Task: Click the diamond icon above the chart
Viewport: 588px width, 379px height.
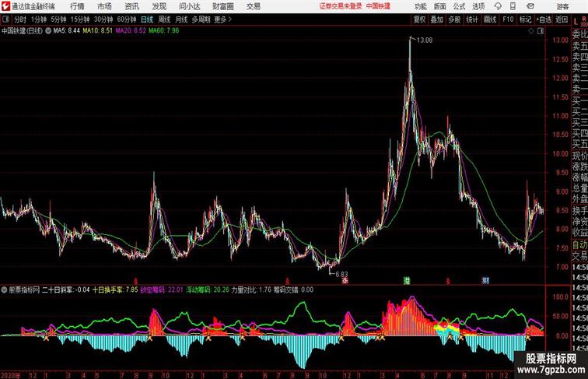Action: [x=531, y=31]
